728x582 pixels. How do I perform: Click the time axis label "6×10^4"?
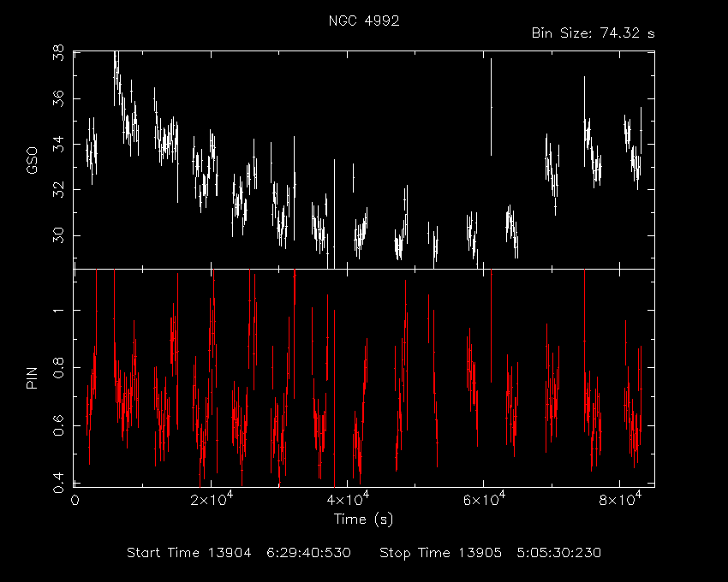click(484, 499)
